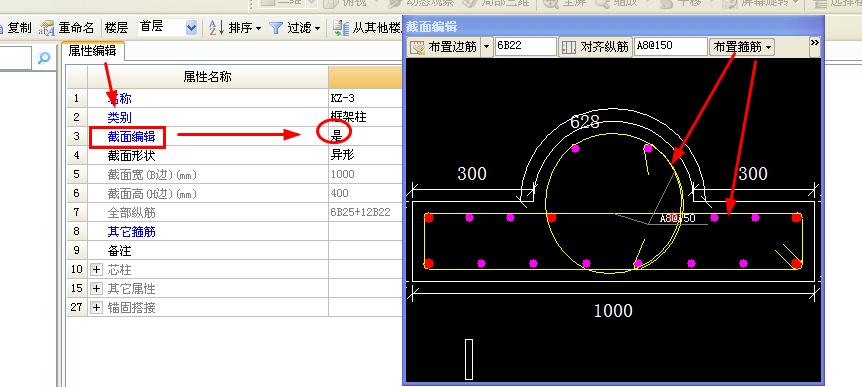The image size is (862, 387).
Task: Open the 布置边筋 dropdown arrow
Action: pos(486,47)
